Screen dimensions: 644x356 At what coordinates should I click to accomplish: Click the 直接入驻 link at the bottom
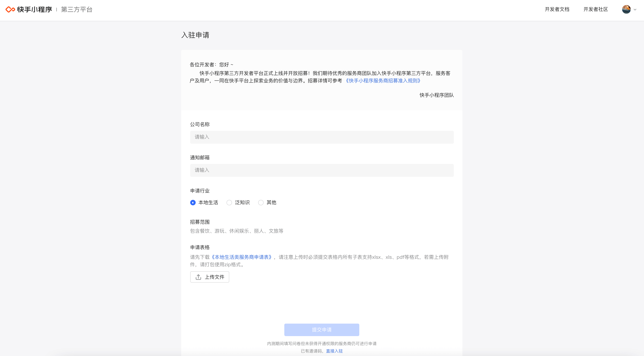click(x=334, y=351)
